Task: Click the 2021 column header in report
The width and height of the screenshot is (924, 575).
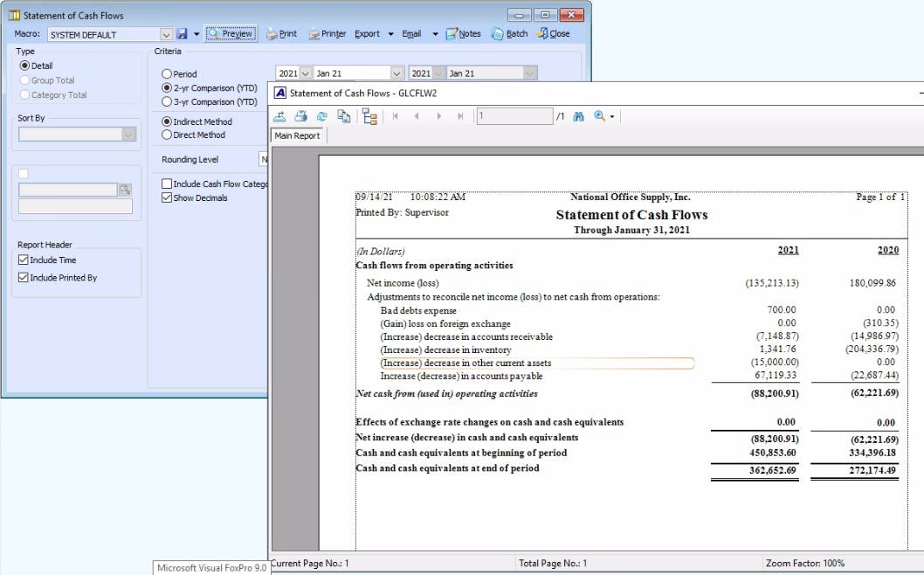Action: 788,250
